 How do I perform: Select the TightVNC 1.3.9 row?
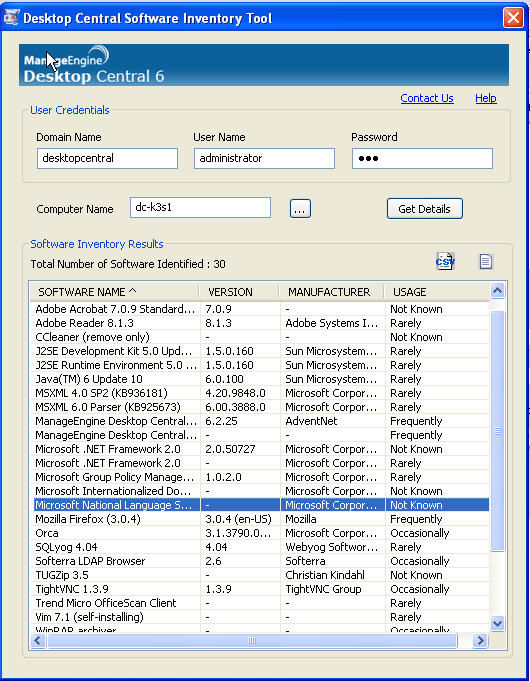pos(261,589)
